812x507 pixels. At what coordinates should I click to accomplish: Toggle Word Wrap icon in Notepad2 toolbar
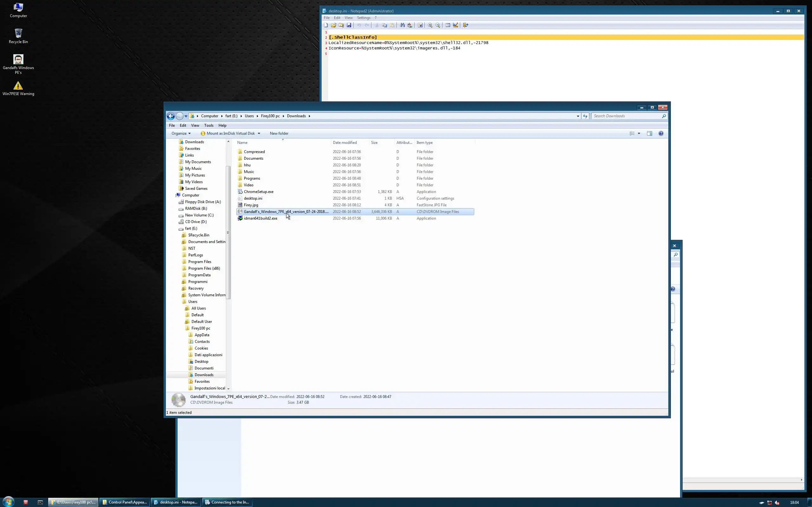click(x=420, y=25)
